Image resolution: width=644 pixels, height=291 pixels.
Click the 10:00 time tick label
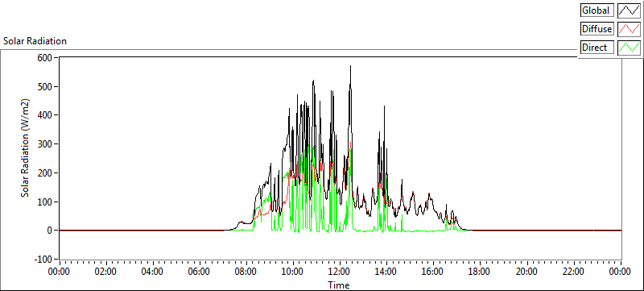pyautogui.click(x=293, y=272)
